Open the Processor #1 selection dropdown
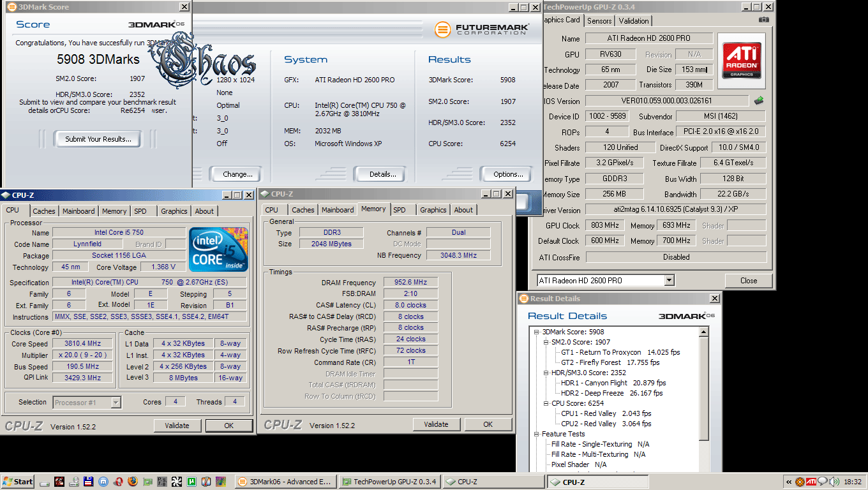868x490 pixels. pos(116,403)
